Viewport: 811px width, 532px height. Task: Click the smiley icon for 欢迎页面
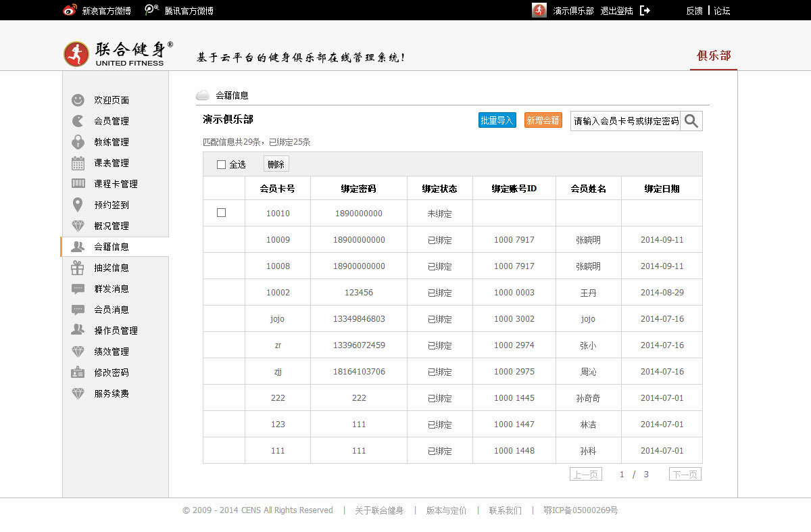point(78,100)
